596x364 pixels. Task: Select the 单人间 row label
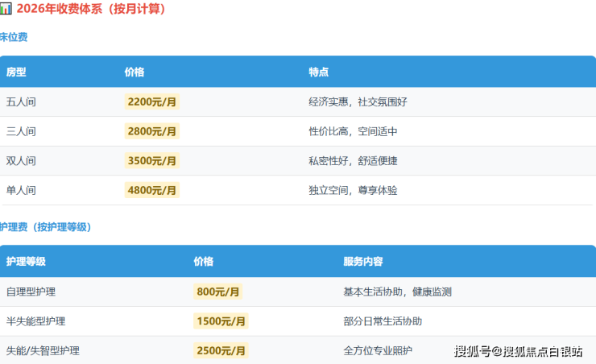(21, 190)
